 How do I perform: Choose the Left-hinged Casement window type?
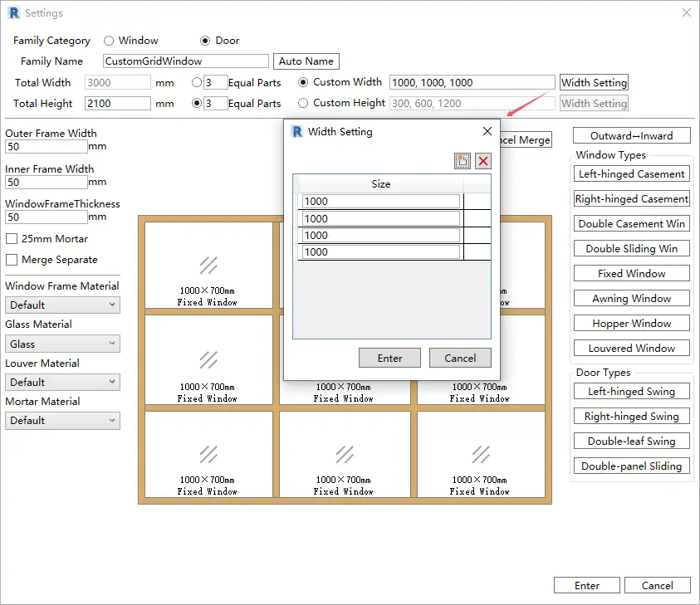(x=631, y=174)
